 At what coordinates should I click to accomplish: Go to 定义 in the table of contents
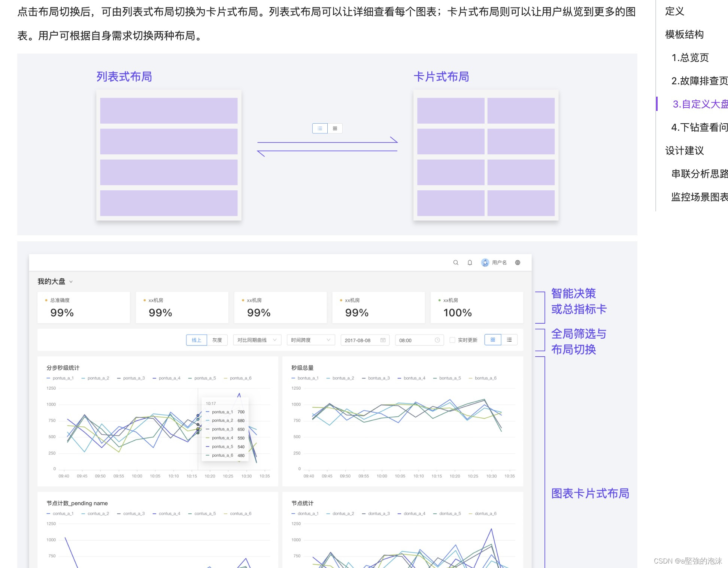pos(674,11)
